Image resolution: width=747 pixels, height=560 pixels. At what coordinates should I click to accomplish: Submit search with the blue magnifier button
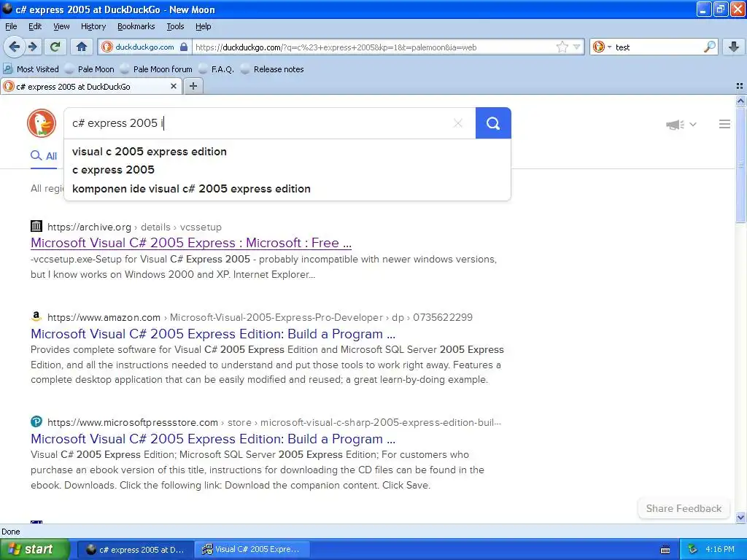[x=493, y=123]
